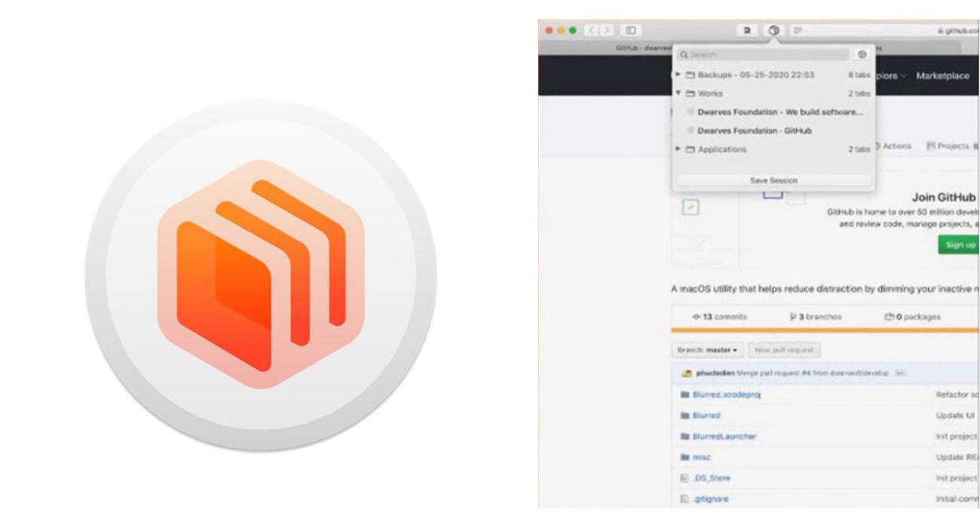The width and height of the screenshot is (980, 528).
Task: Open the Branch: master dropdown
Action: coord(707,350)
